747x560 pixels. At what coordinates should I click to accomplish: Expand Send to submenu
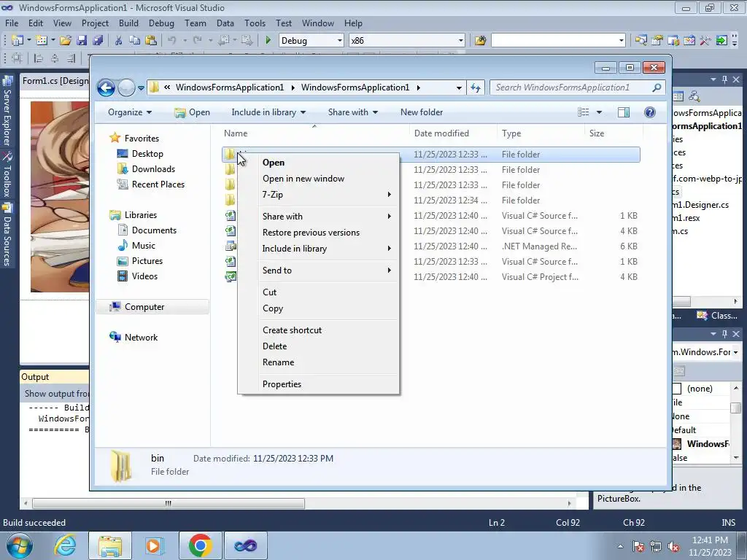[x=318, y=271]
